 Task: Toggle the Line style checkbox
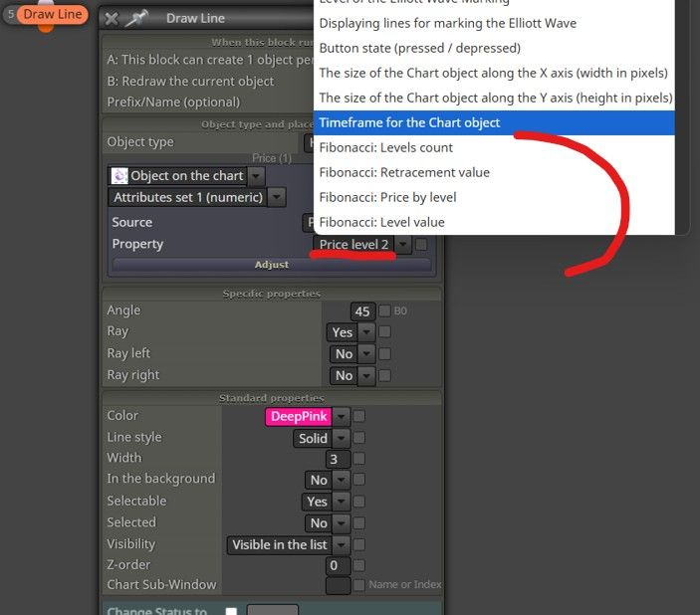358,438
